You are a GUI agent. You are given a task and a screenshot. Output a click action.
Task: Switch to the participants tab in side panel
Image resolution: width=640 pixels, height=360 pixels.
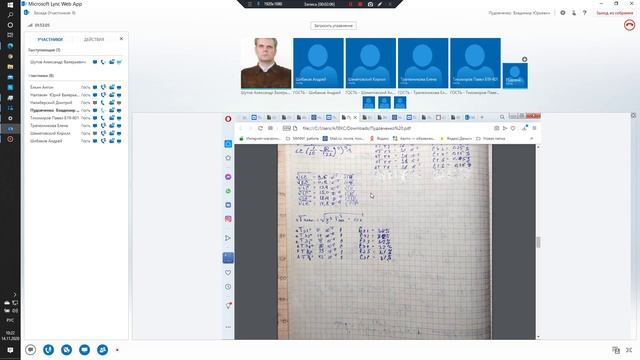[x=50, y=40]
